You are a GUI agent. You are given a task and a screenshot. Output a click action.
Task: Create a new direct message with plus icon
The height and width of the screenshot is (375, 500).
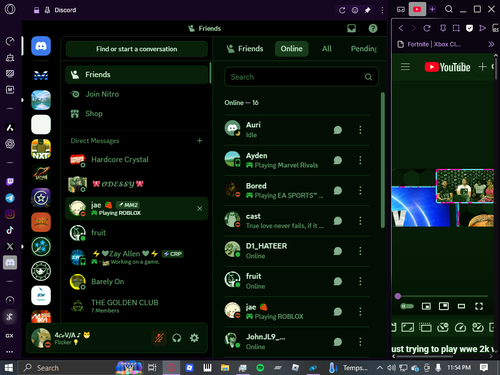[x=199, y=141]
